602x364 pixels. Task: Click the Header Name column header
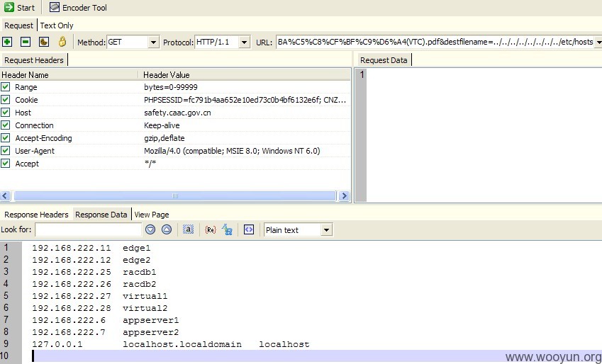pyautogui.click(x=69, y=75)
